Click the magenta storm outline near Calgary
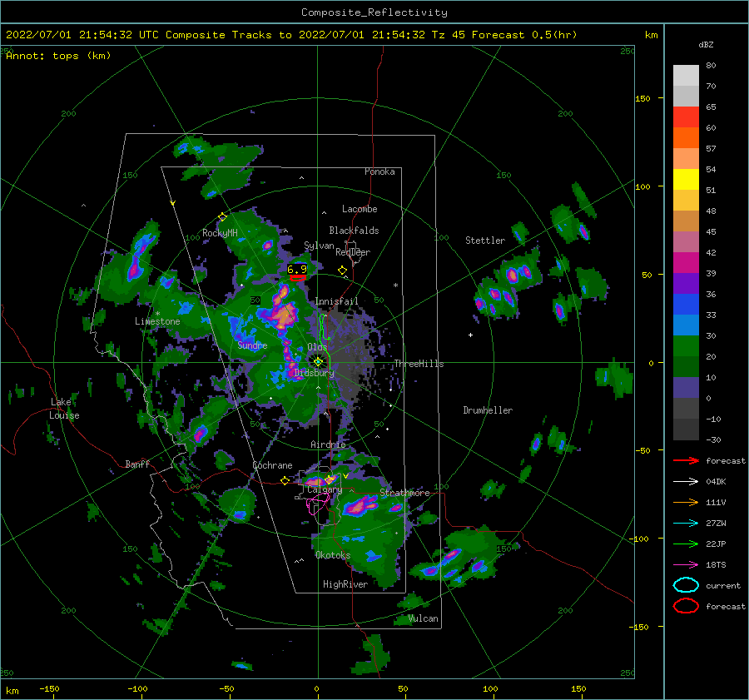The width and height of the screenshot is (749, 700). click(x=318, y=504)
